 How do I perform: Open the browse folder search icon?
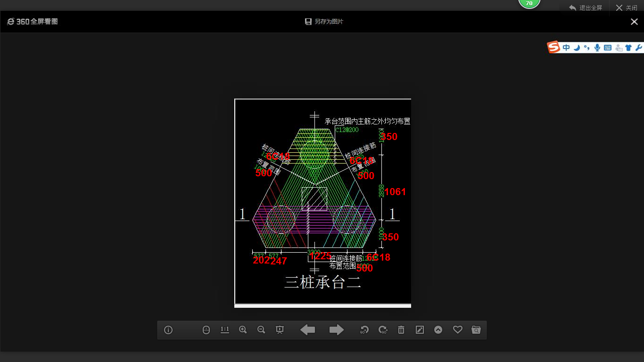[476, 330]
